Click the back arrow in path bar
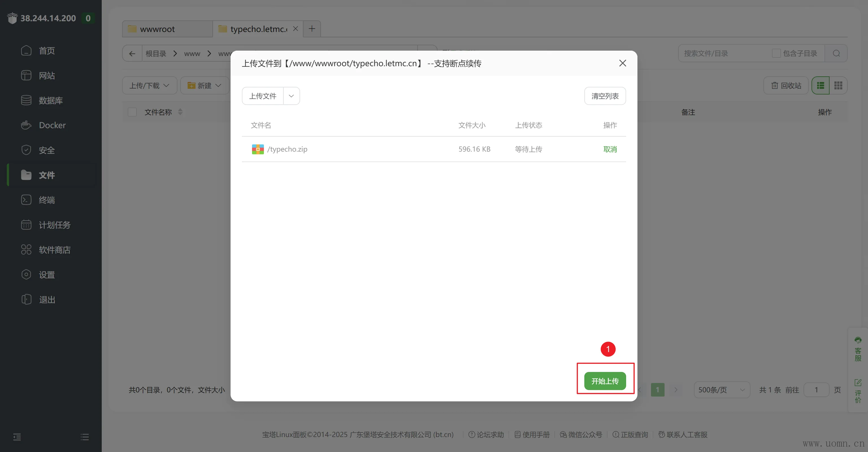 (132, 54)
